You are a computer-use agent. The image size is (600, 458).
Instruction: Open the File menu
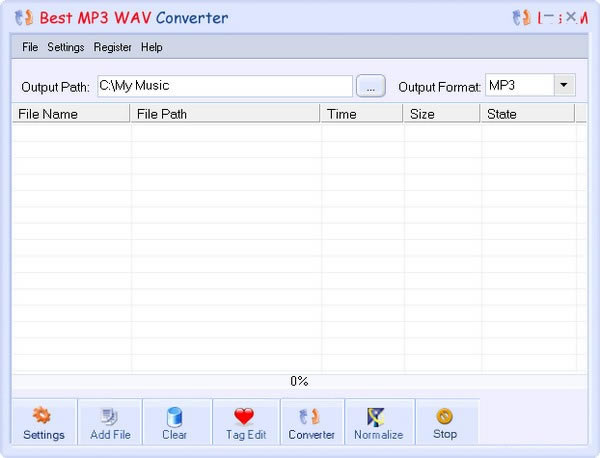click(30, 47)
